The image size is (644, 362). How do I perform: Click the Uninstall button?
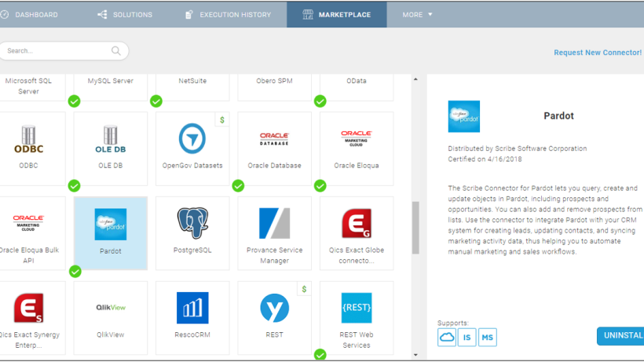coord(620,336)
